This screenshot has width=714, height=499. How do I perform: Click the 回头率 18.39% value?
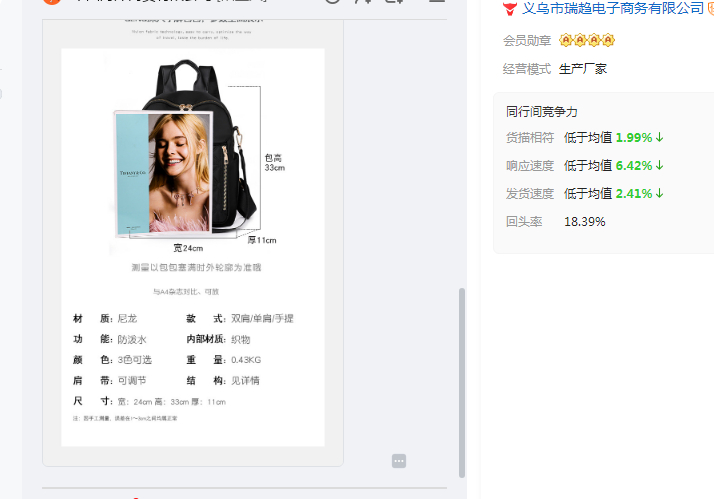(585, 222)
